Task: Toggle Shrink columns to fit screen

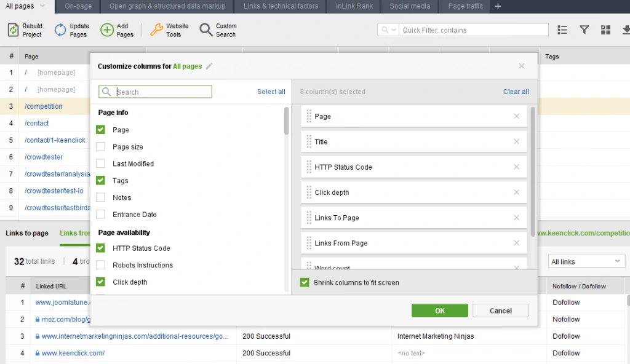Action: 305,282
